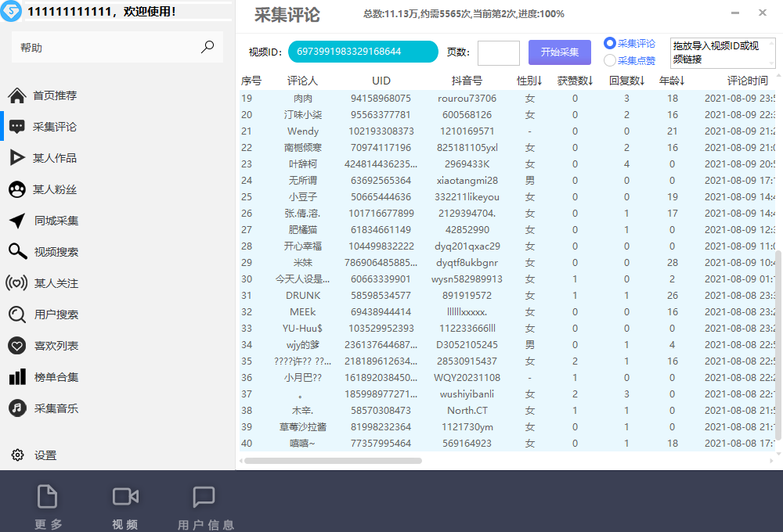Screen dimensions: 783x532
Task: Click the 采集音乐 music note icon
Action: [x=17, y=408]
